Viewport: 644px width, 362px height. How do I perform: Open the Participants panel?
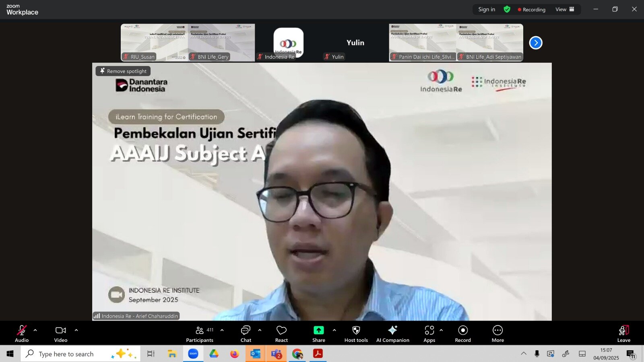click(x=200, y=334)
